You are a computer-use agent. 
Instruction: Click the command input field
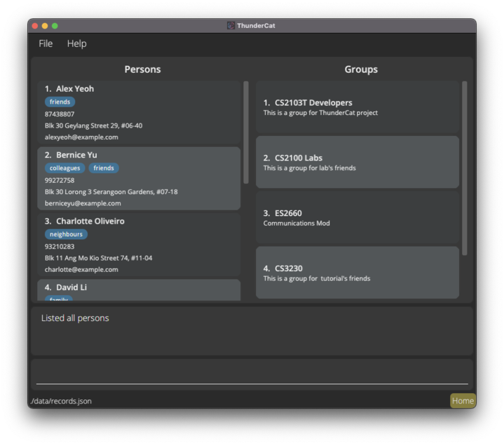point(252,374)
